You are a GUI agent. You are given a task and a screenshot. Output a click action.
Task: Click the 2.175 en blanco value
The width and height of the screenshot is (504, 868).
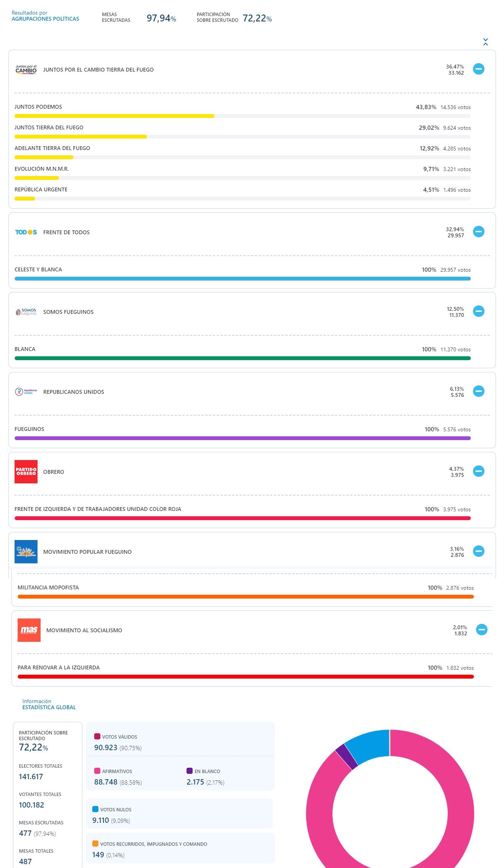(195, 782)
